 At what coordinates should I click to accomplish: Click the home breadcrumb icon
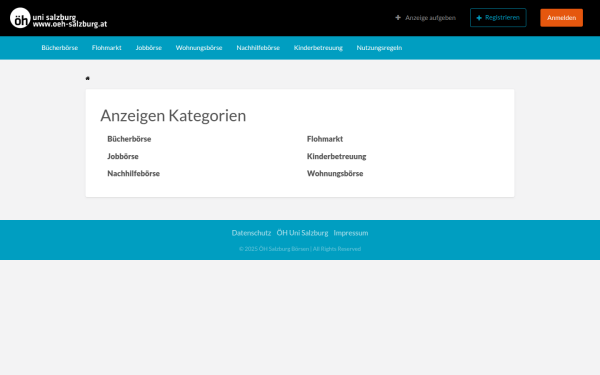88,78
